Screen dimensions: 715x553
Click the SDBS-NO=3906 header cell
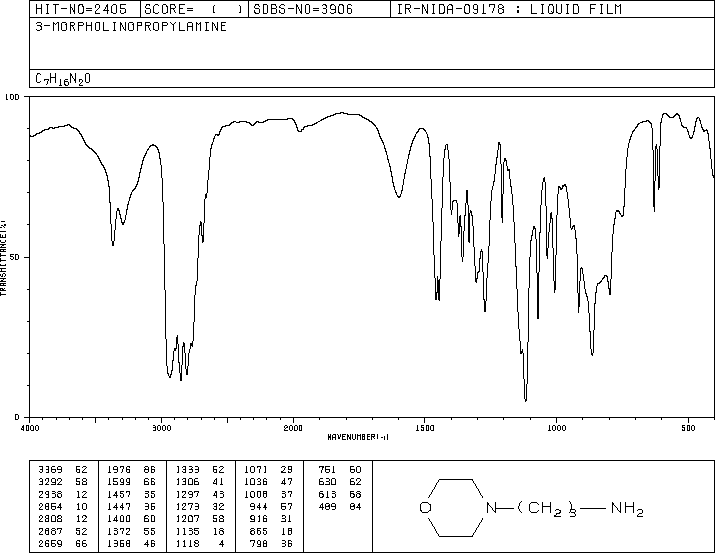(319, 9)
